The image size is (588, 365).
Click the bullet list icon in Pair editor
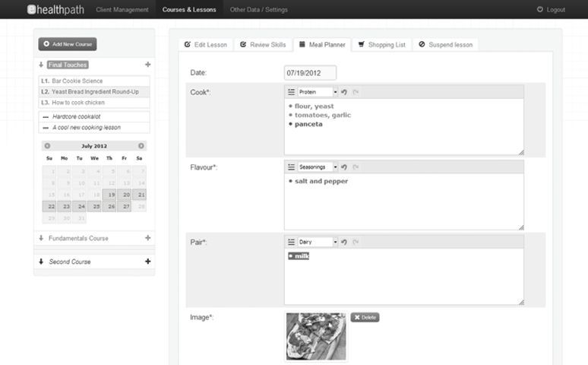click(x=292, y=242)
